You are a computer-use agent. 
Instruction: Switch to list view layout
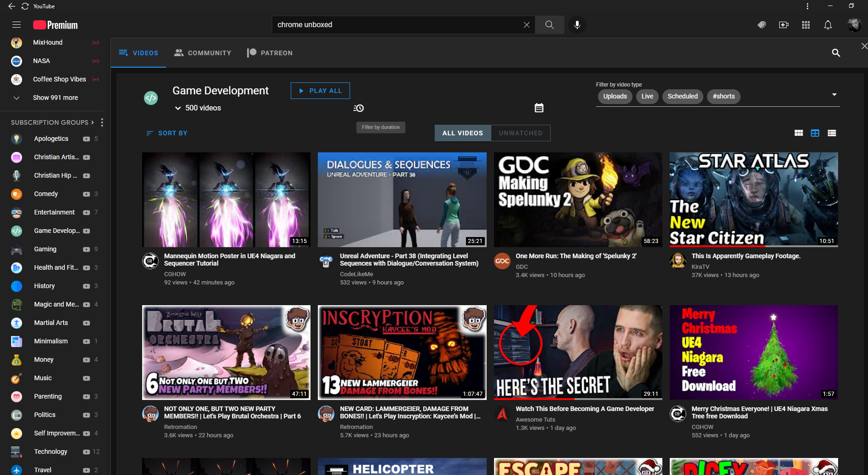(832, 133)
